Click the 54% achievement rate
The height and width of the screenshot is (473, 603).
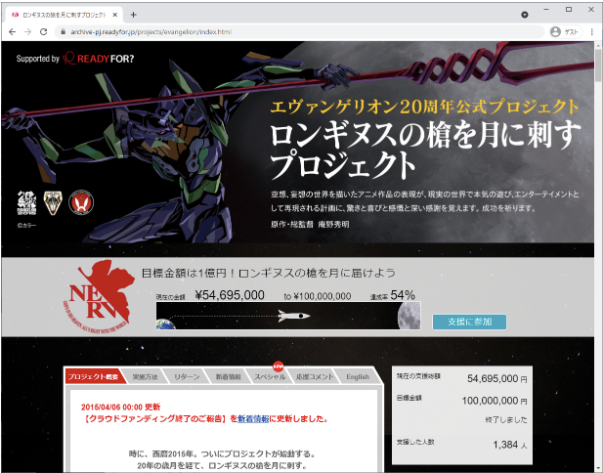[x=403, y=295]
